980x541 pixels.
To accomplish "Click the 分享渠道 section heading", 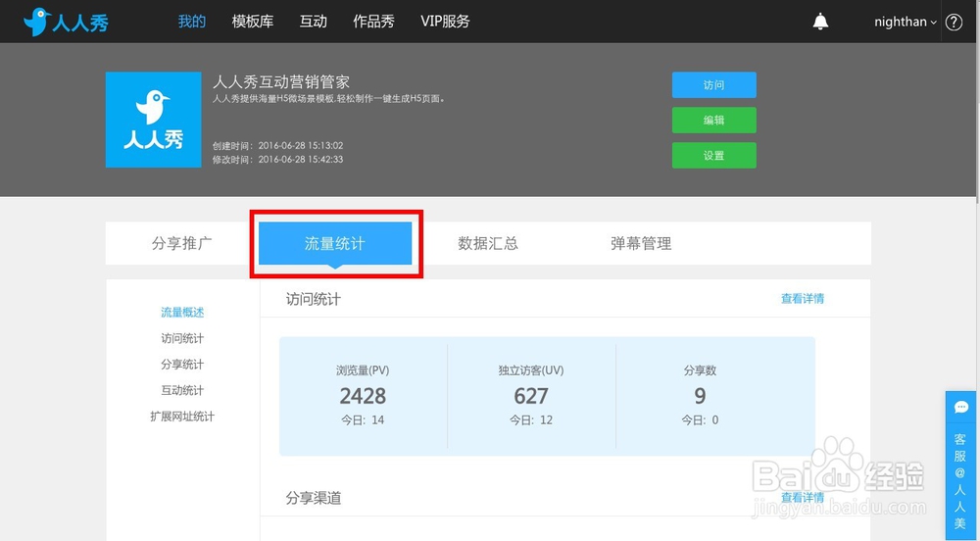I will [x=314, y=498].
